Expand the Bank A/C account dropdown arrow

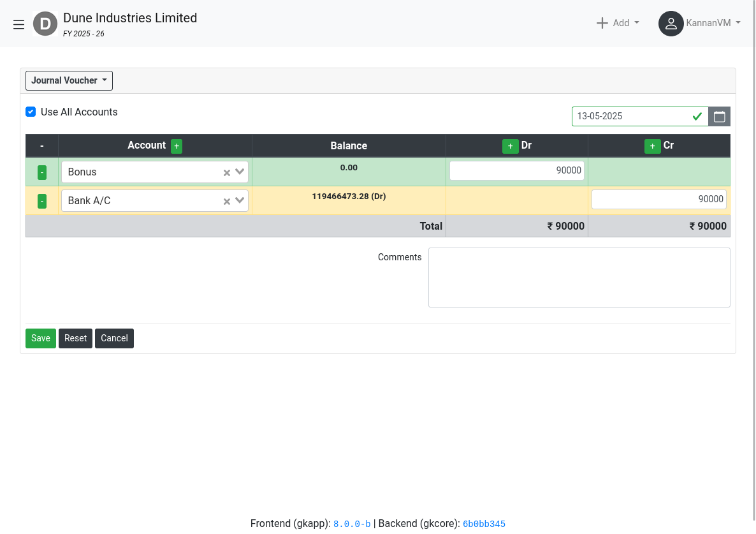240,200
